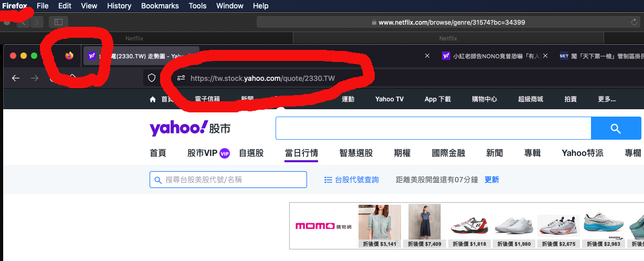Reload the Netflix page in Safari
This screenshot has height=261, width=644.
[635, 23]
